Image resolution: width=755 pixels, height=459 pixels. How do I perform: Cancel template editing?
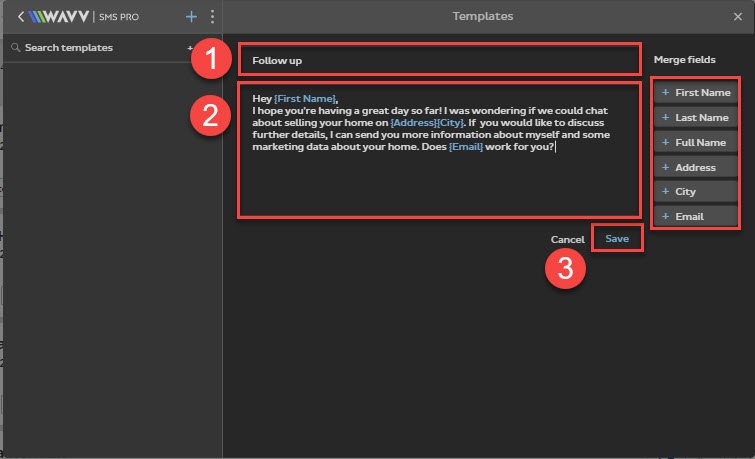[x=567, y=239]
